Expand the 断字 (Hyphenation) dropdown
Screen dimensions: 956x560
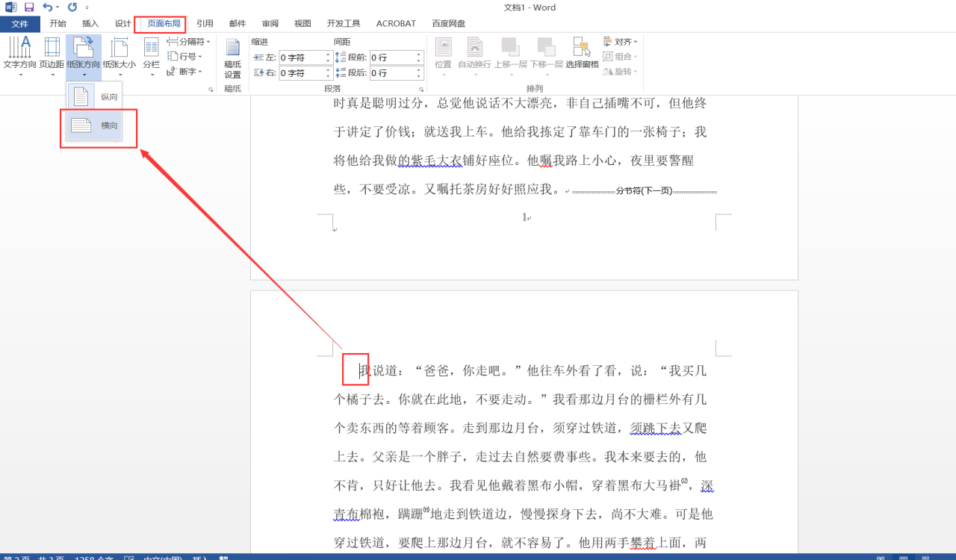pyautogui.click(x=185, y=72)
